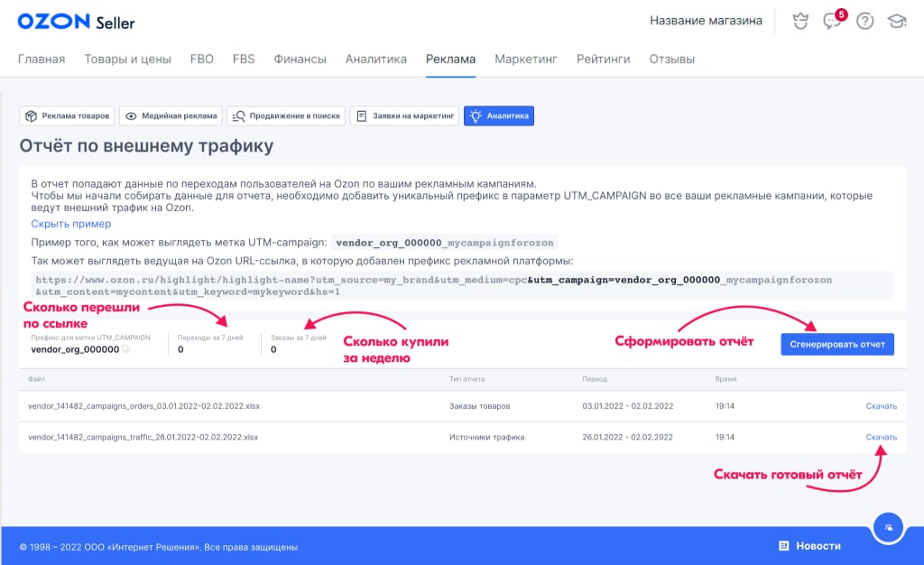
Task: Open the Главная menu item
Action: (42, 59)
